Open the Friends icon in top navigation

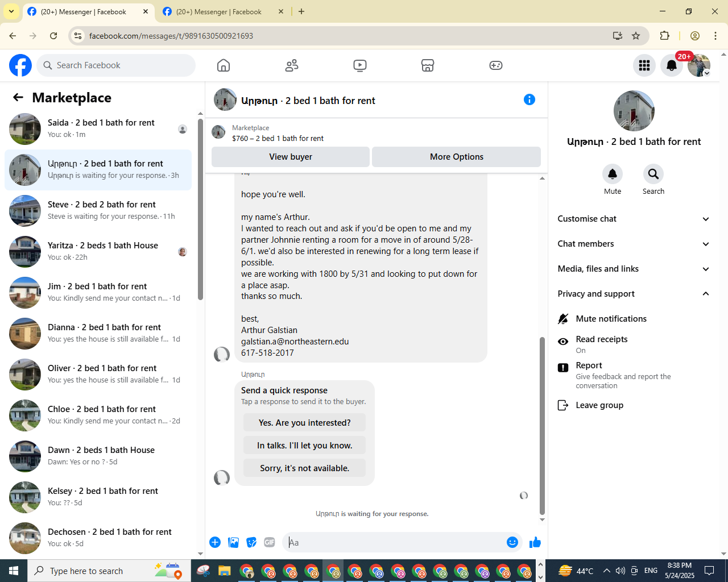(292, 65)
